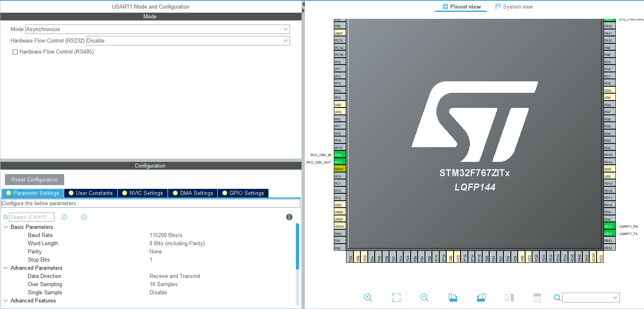This screenshot has height=309, width=644.
Task: Collapse the Basic Parameters group
Action: click(x=6, y=227)
